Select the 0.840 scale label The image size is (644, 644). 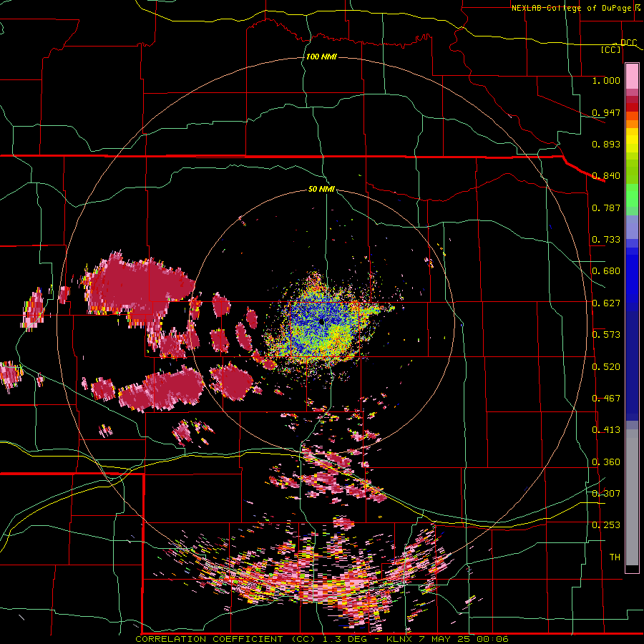pos(606,176)
